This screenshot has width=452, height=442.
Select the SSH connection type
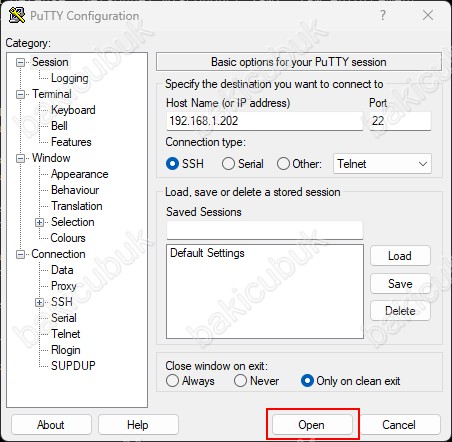tap(172, 164)
